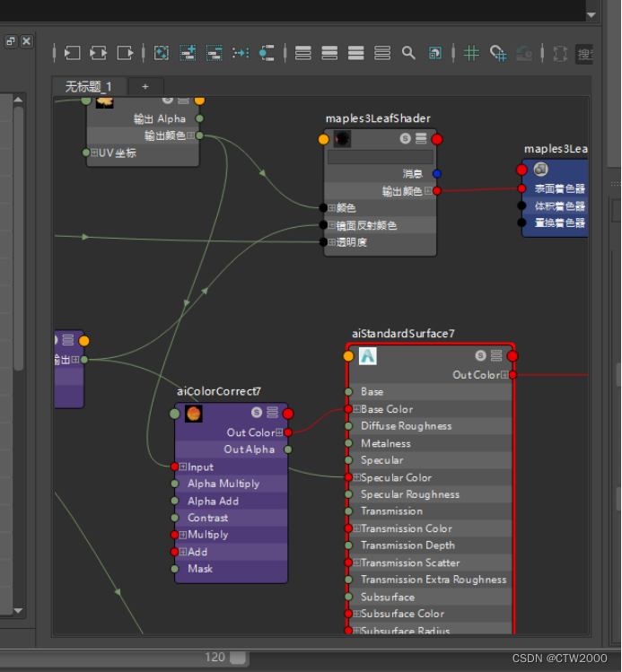Select the Diffuse Roughness attribute row
The height and width of the screenshot is (672, 622).
coord(431,426)
